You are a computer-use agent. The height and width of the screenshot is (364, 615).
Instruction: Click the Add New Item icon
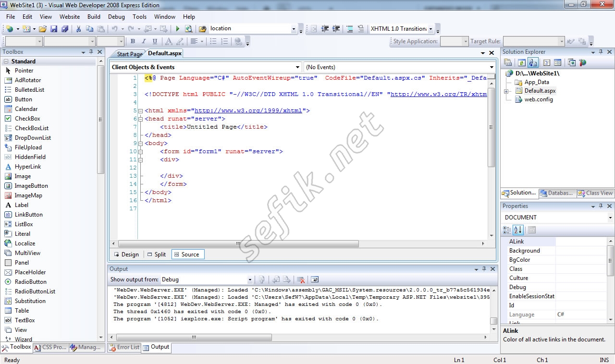point(26,29)
